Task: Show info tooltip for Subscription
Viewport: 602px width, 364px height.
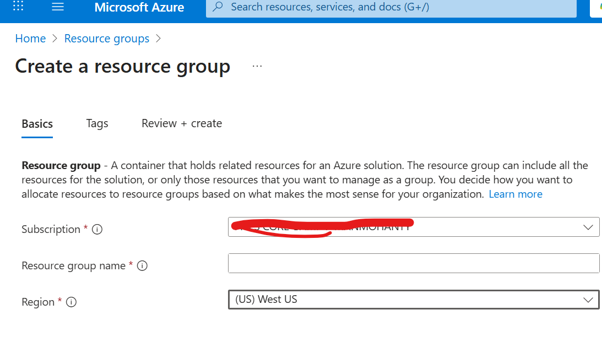Action: [97, 229]
